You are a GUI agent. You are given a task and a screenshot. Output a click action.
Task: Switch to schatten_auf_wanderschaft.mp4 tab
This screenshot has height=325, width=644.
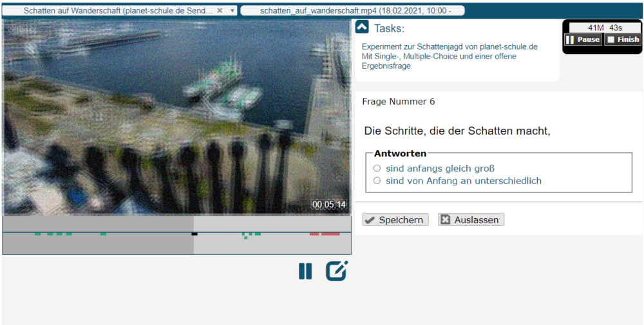pos(352,10)
